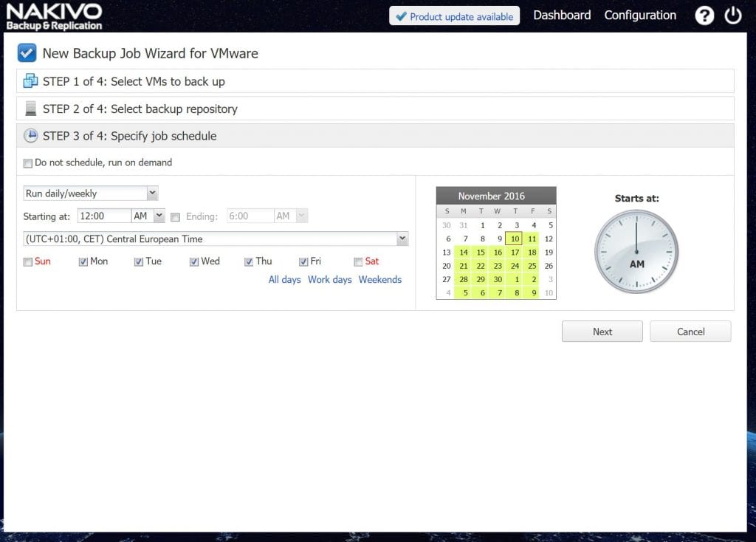756x542 pixels.
Task: Click the analog Starts at clock
Action: pyautogui.click(x=636, y=252)
